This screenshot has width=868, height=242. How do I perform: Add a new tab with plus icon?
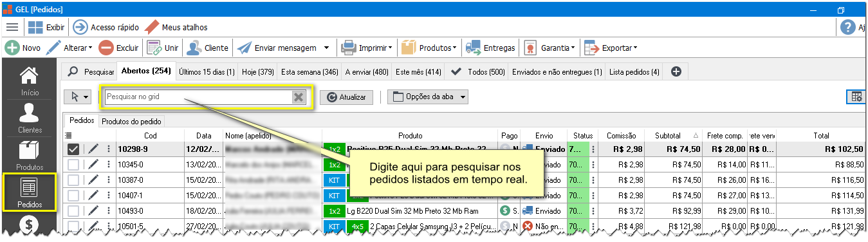(676, 72)
